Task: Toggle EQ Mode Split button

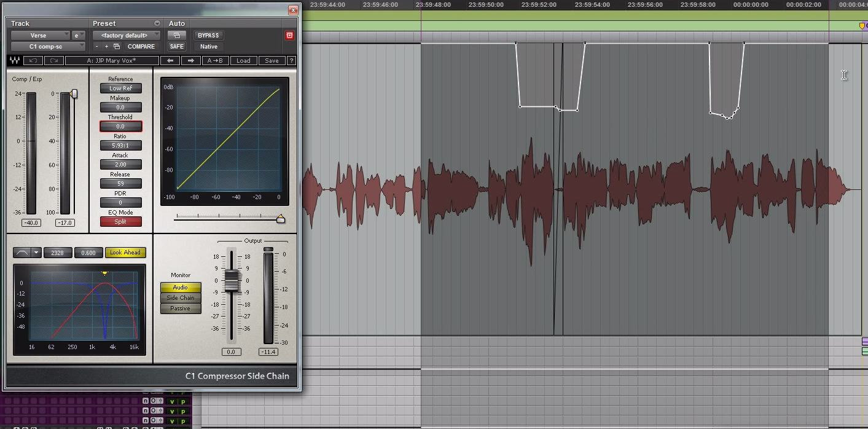Action: pos(120,221)
